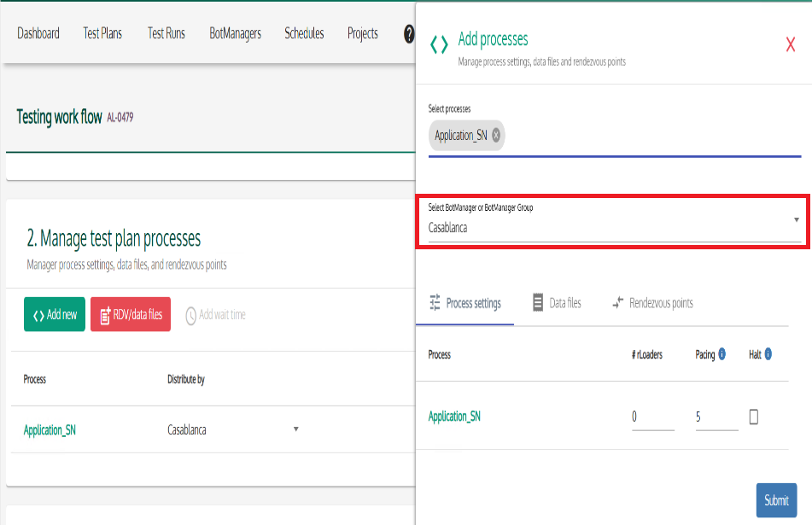Screen dimensions: 812x525
Task: Open the Rendezvous points tab
Action: (652, 303)
